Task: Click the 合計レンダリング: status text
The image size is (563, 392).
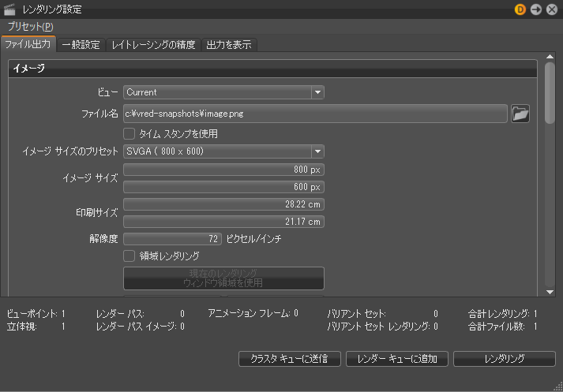Action: (499, 313)
